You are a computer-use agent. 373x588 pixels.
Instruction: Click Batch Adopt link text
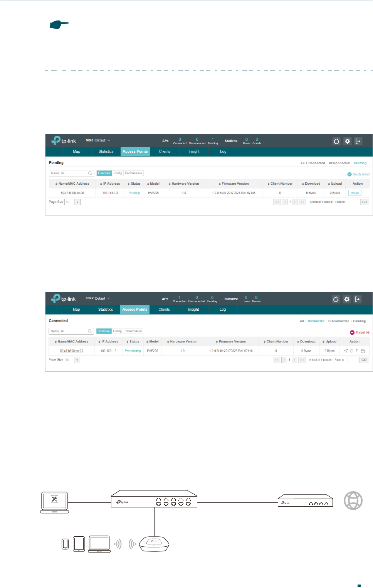tap(361, 174)
